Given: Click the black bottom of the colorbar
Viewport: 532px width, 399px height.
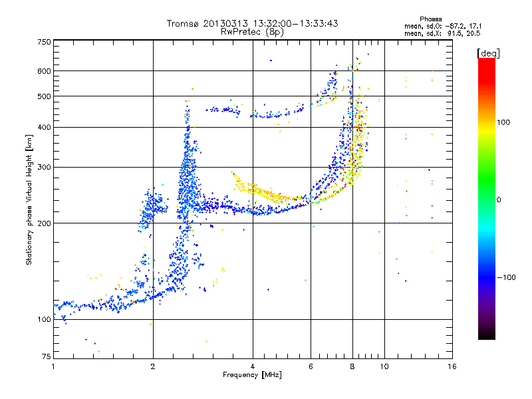Looking at the screenshot, I should (487, 334).
